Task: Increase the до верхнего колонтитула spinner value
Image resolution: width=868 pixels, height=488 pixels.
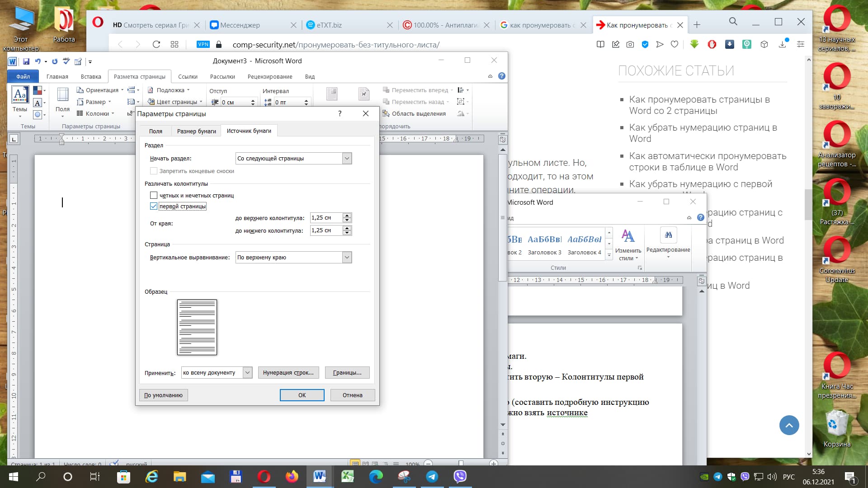Action: pos(347,215)
